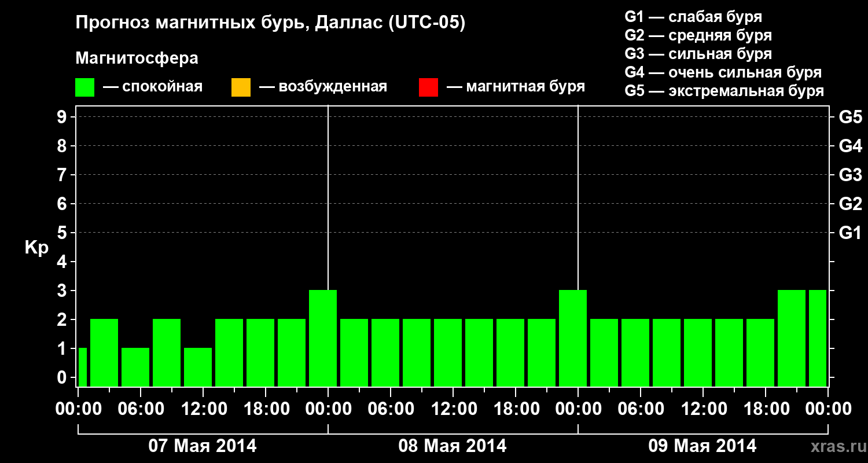Click the 18:00 time label for 07 Мая
This screenshot has height=463, width=868.
click(x=266, y=409)
